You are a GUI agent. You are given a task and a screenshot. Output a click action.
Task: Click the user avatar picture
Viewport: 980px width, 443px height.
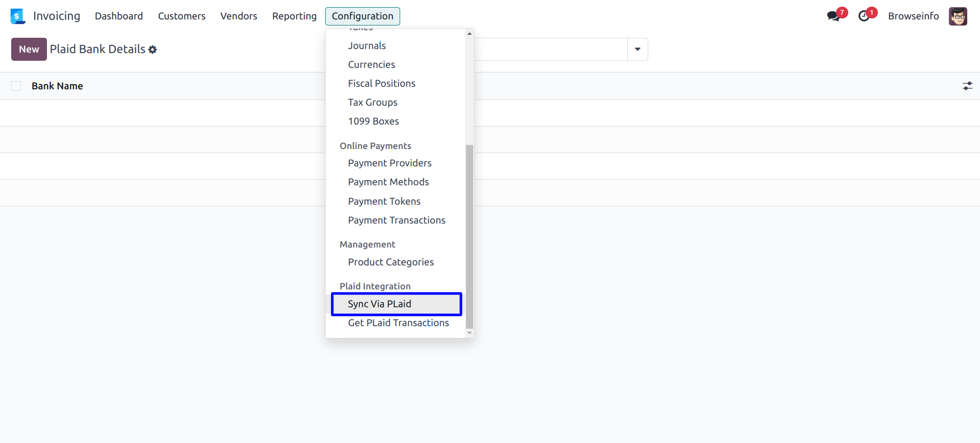pyautogui.click(x=958, y=16)
